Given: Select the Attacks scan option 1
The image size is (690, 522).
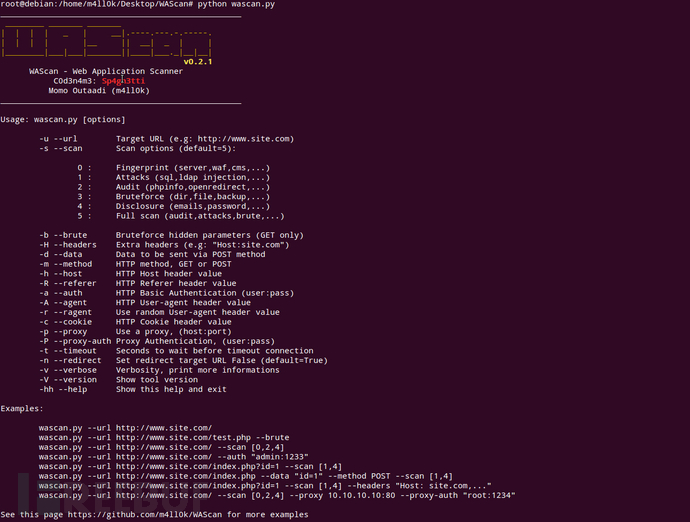Looking at the screenshot, I should (x=174, y=177).
